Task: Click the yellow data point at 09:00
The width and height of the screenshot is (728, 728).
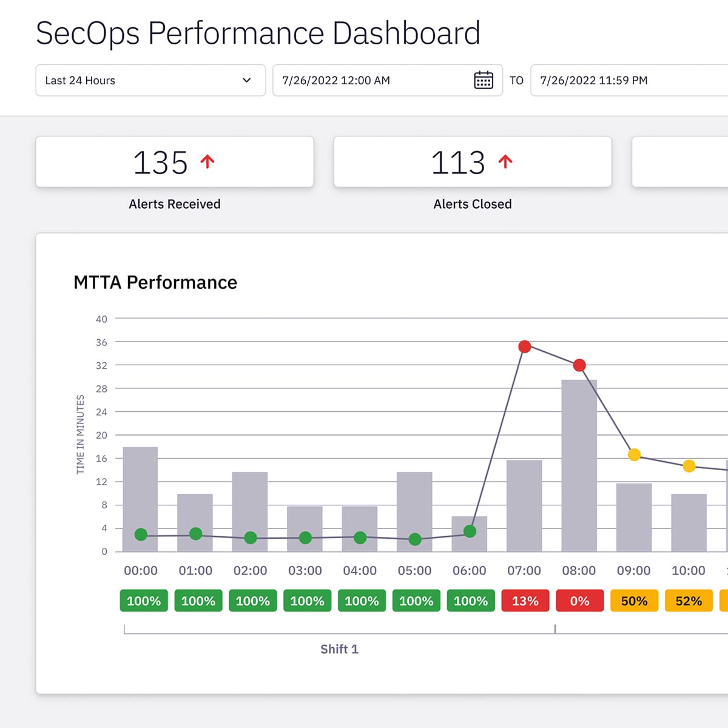Action: pos(635,454)
